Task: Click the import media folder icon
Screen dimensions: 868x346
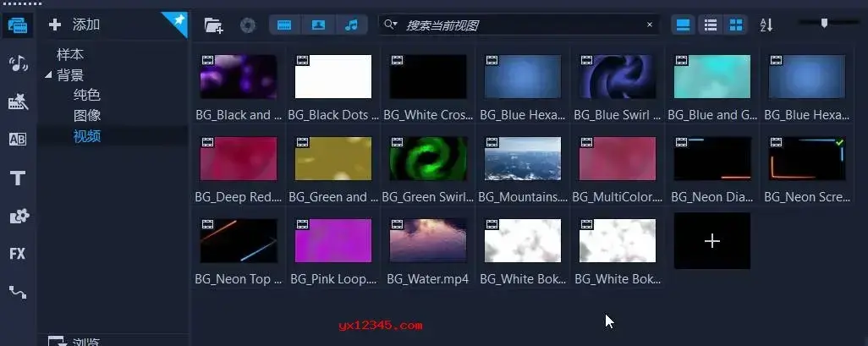Action: click(x=214, y=25)
